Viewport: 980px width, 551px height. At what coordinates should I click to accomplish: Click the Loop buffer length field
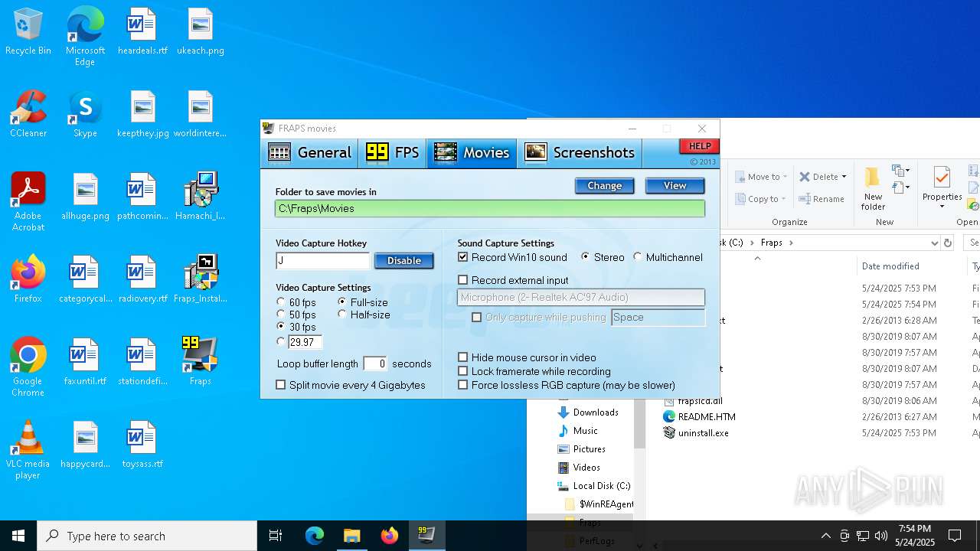(x=375, y=364)
